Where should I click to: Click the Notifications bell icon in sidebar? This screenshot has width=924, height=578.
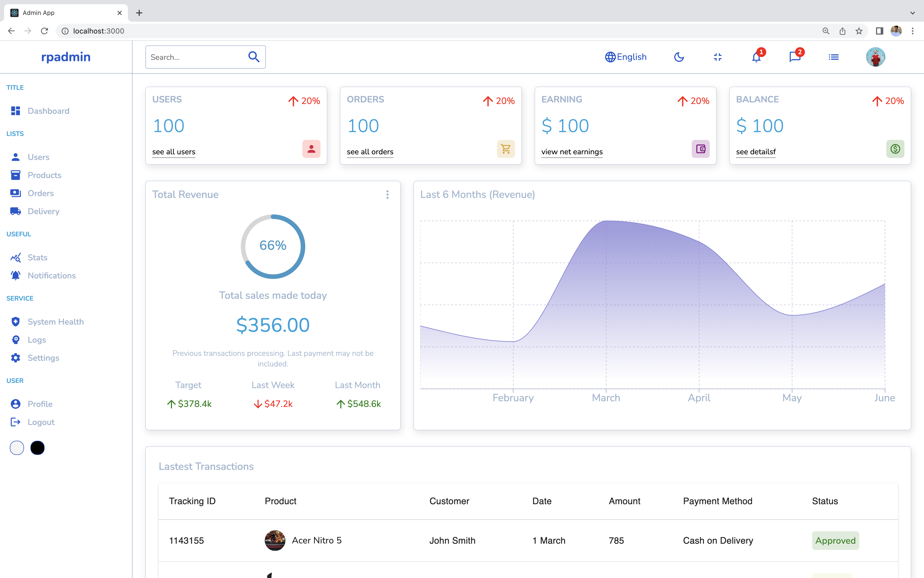click(x=15, y=275)
